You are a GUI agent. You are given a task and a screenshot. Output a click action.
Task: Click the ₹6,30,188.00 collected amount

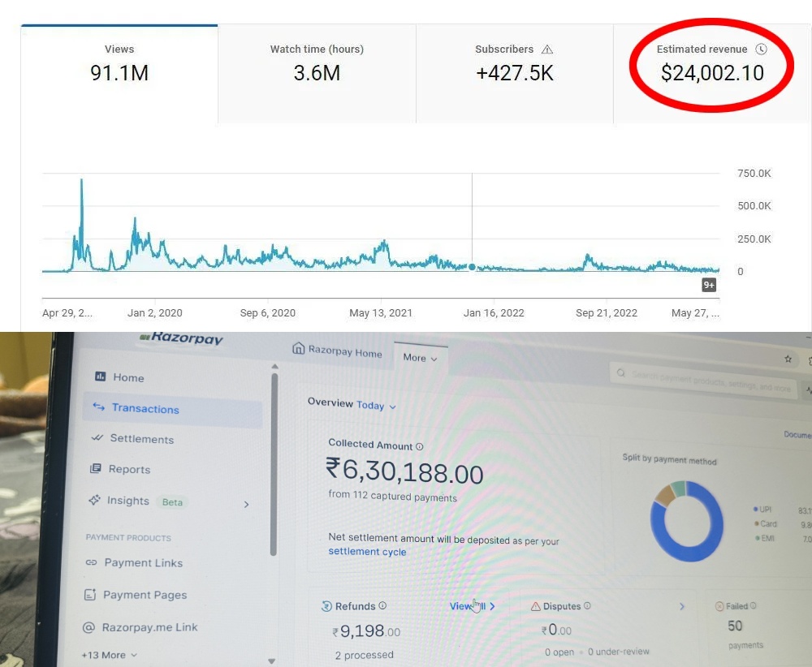(404, 471)
